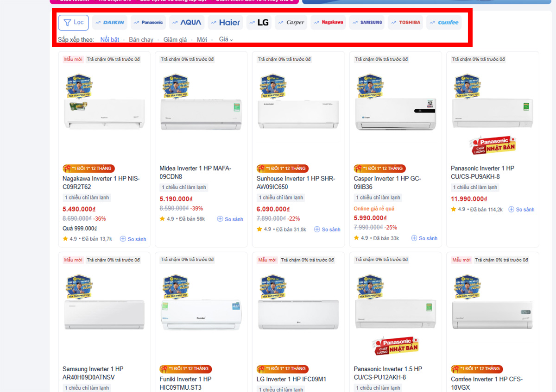Screen dimensions: 556x392
Task: Click Midea Inverter 1 HP MAFA-09CDN8 title
Action: tap(196, 173)
